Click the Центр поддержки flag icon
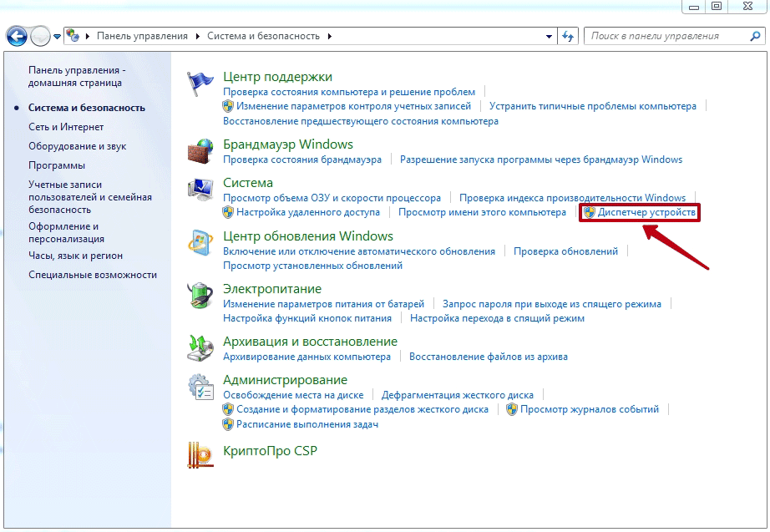 [200, 84]
